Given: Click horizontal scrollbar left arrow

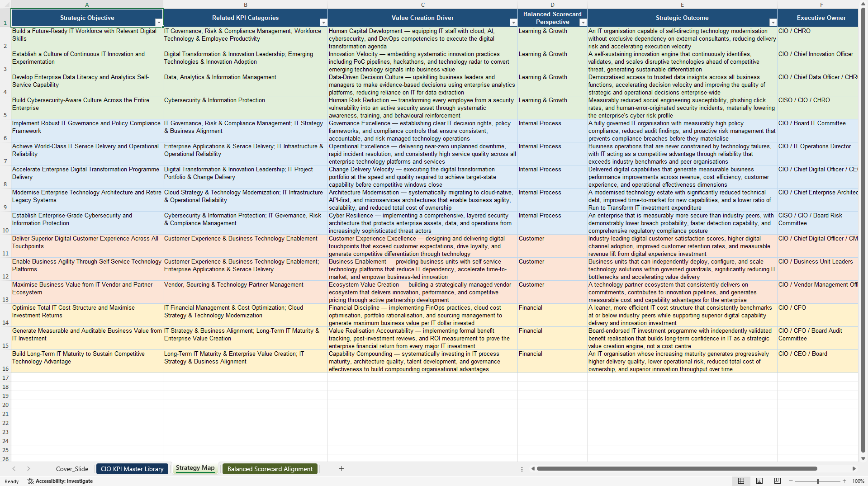Looking at the screenshot, I should pyautogui.click(x=533, y=469).
